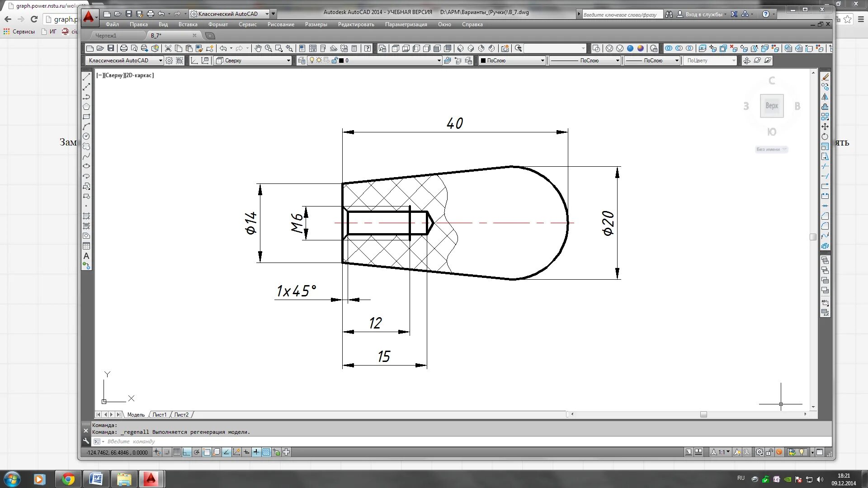The width and height of the screenshot is (868, 488).
Task: Select the Spline tool in the Draw toolbar
Action: pyautogui.click(x=86, y=156)
